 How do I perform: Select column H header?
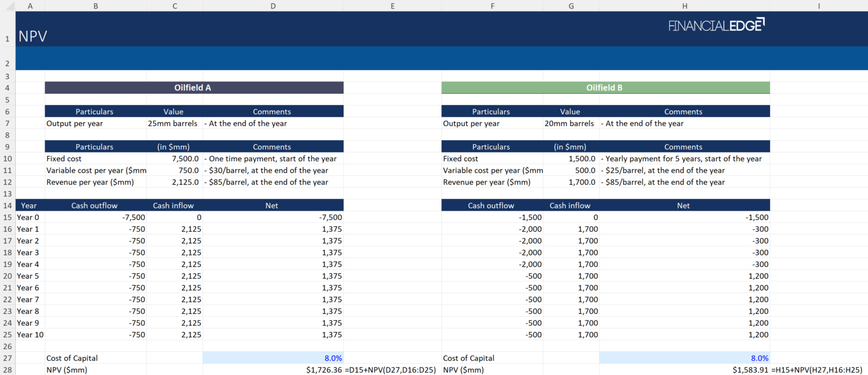[684, 6]
